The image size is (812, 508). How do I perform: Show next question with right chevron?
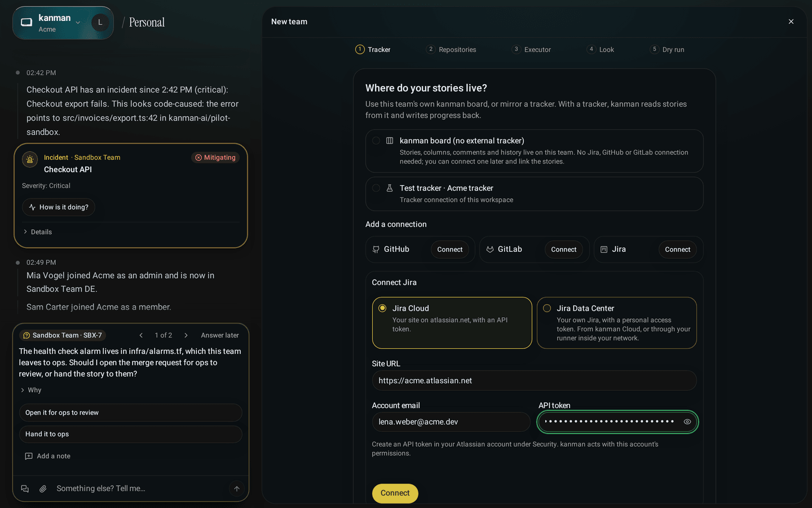point(186,335)
